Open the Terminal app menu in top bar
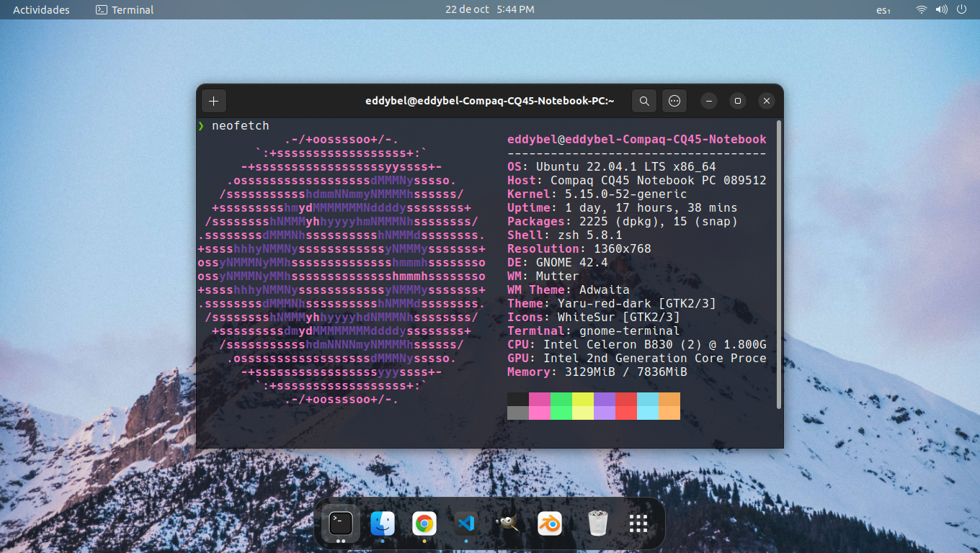Viewport: 980px width, 553px height. tap(125, 10)
